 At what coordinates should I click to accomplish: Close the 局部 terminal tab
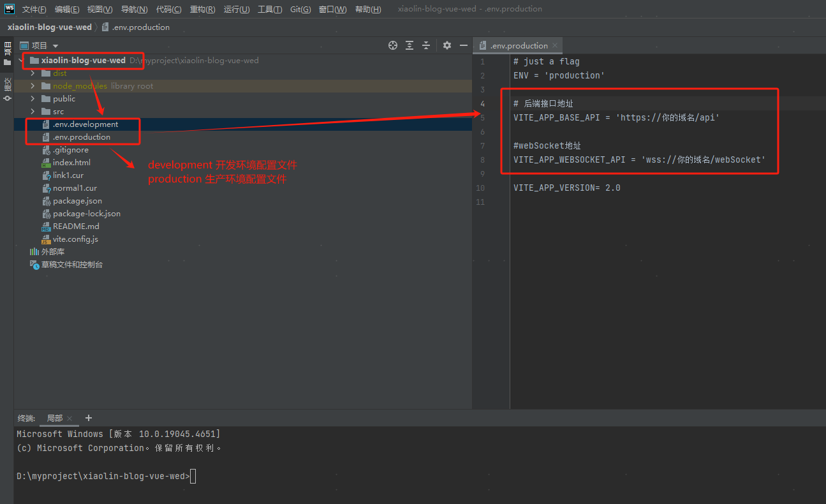tap(70, 419)
